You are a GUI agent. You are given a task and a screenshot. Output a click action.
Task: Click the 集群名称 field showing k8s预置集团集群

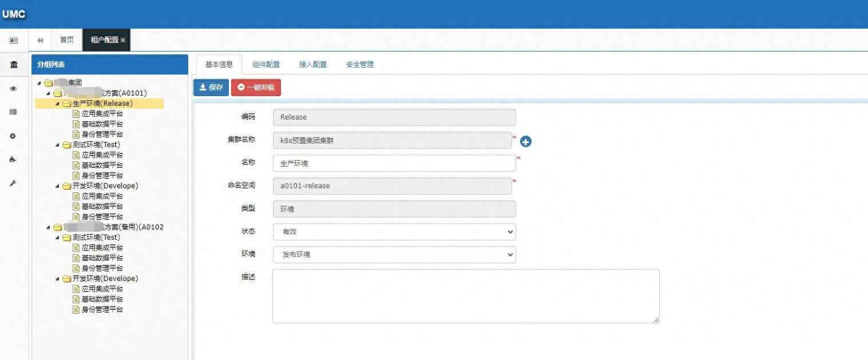pos(393,140)
